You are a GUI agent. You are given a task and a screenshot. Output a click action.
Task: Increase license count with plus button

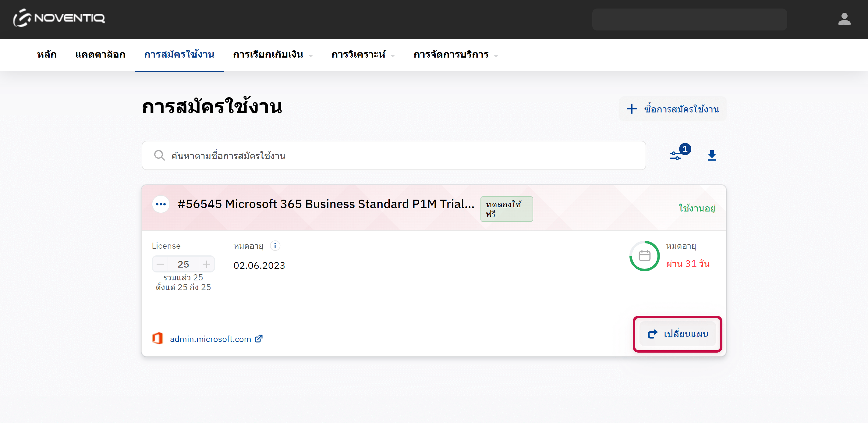(x=207, y=264)
